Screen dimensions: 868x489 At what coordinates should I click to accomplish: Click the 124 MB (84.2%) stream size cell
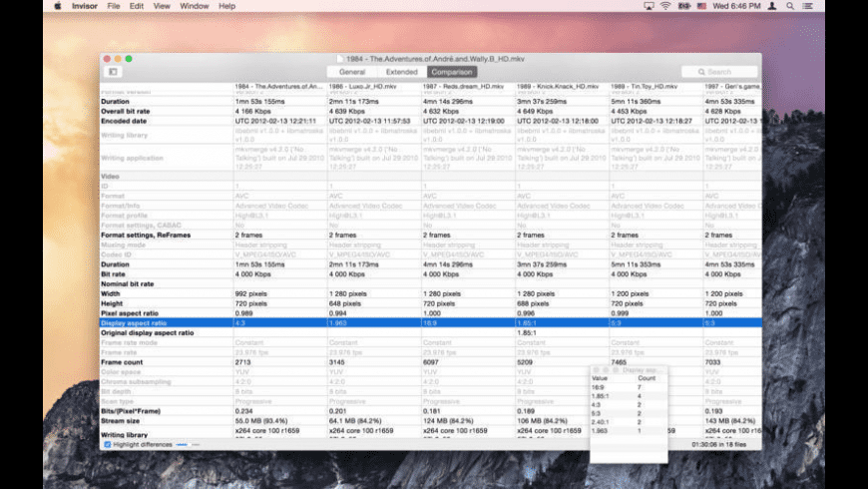pyautogui.click(x=449, y=421)
